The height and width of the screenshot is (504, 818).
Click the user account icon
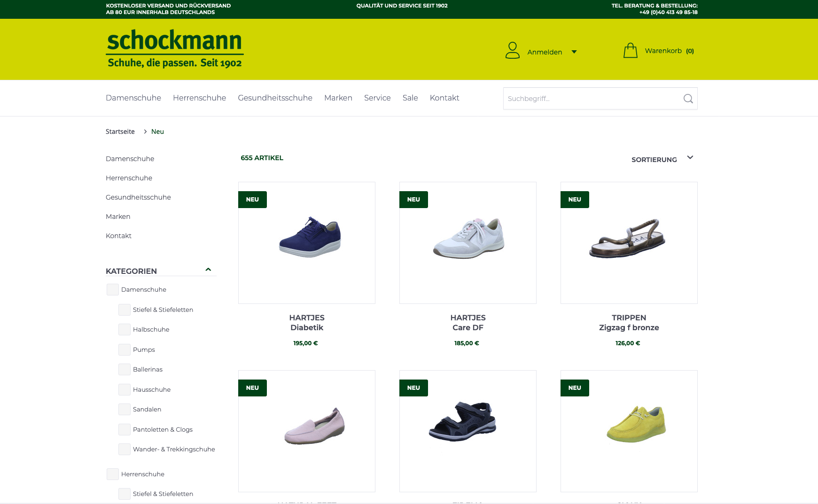(x=512, y=50)
